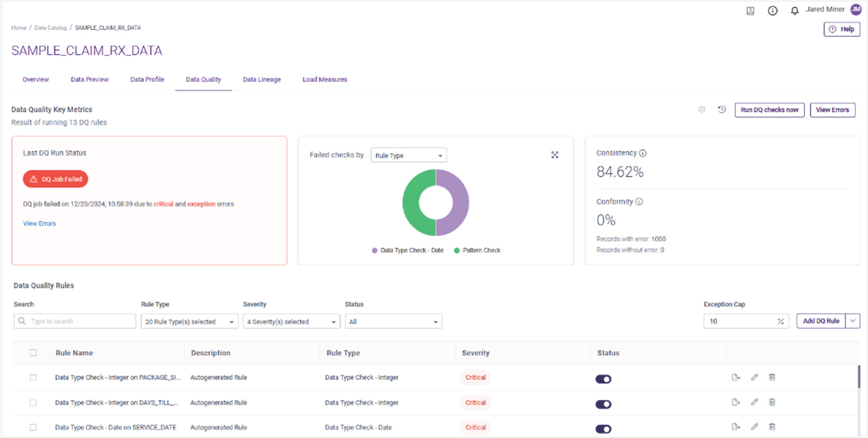View DQ run history icon
The image size is (868, 438).
(x=722, y=110)
